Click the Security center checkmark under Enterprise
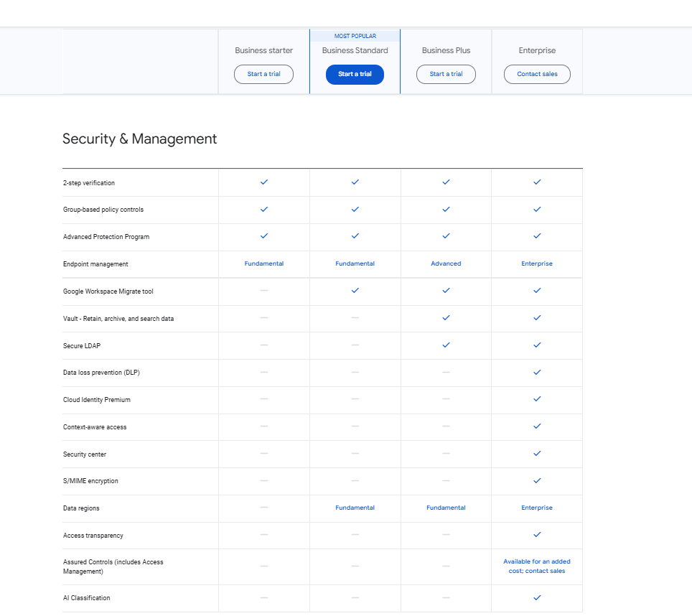This screenshot has width=692, height=616. pos(537,453)
